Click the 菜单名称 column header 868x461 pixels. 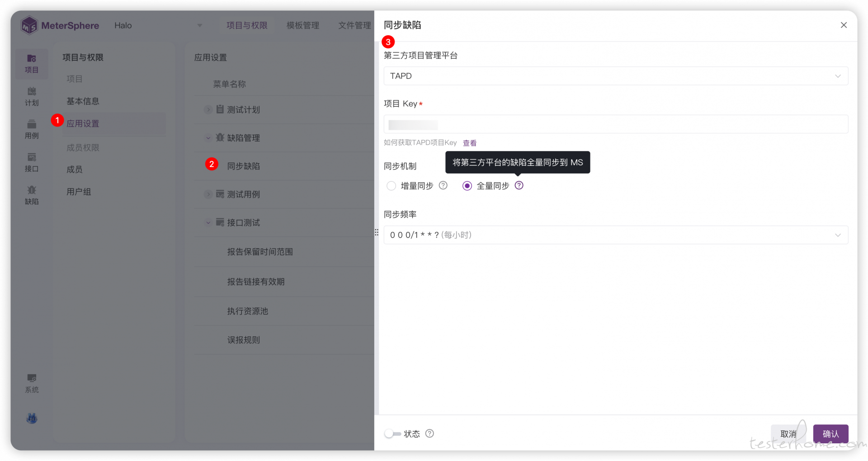click(230, 84)
